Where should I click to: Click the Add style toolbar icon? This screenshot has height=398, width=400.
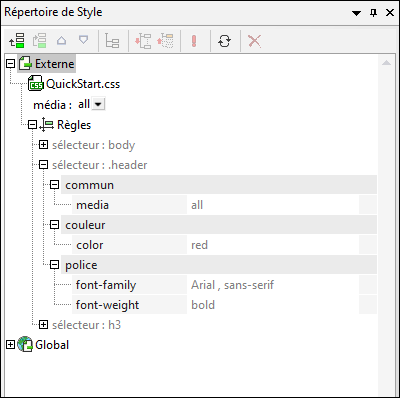17,41
